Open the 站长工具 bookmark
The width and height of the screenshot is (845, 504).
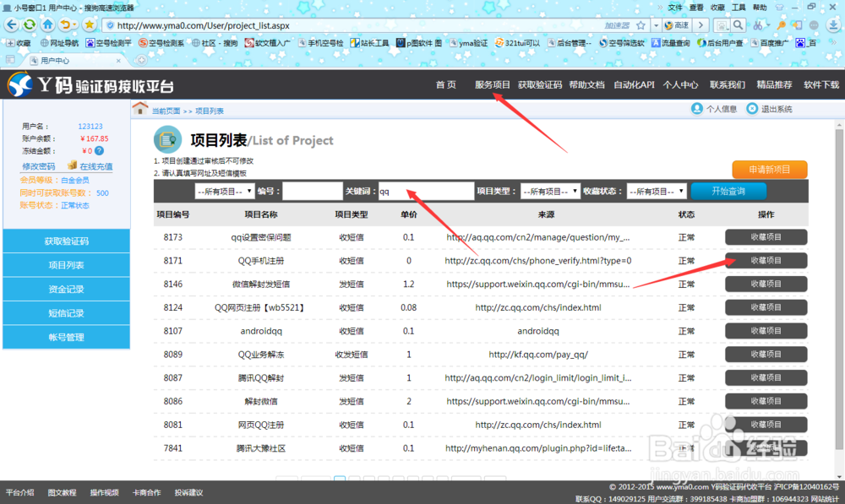point(369,43)
